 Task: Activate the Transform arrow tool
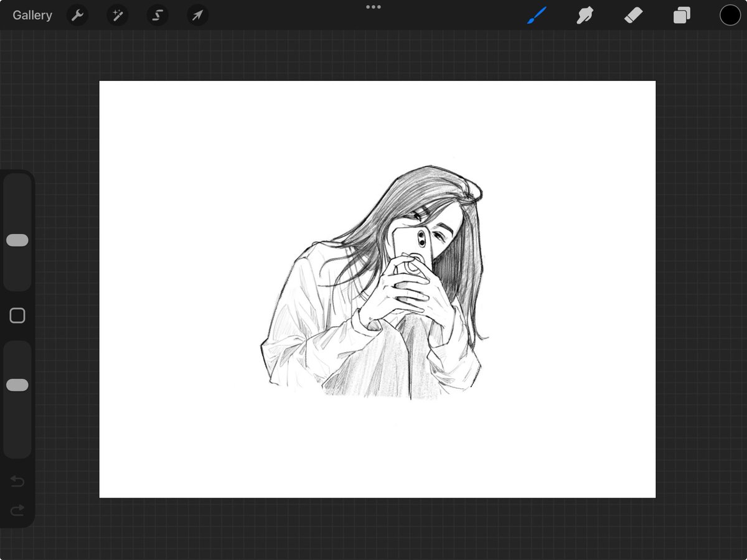point(197,16)
